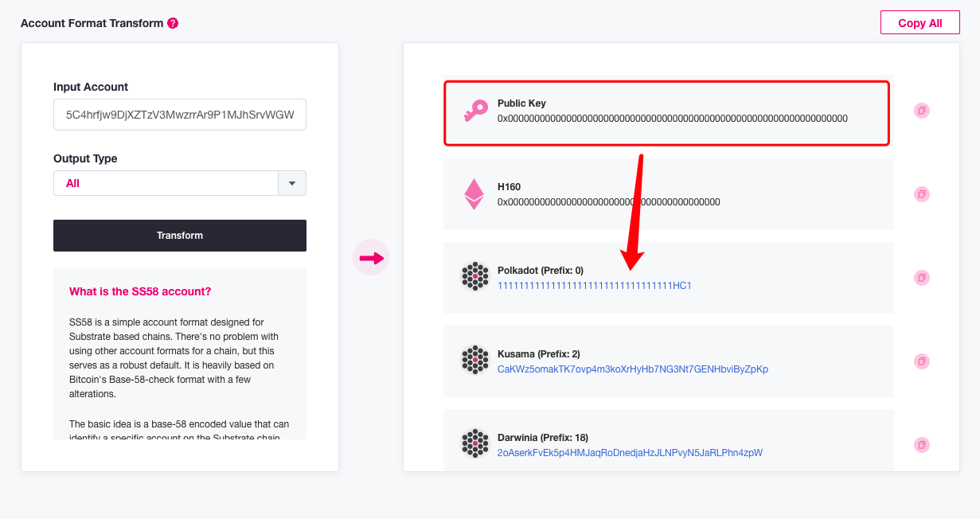The width and height of the screenshot is (980, 519).
Task: Copy the Kusama address
Action: [x=921, y=361]
